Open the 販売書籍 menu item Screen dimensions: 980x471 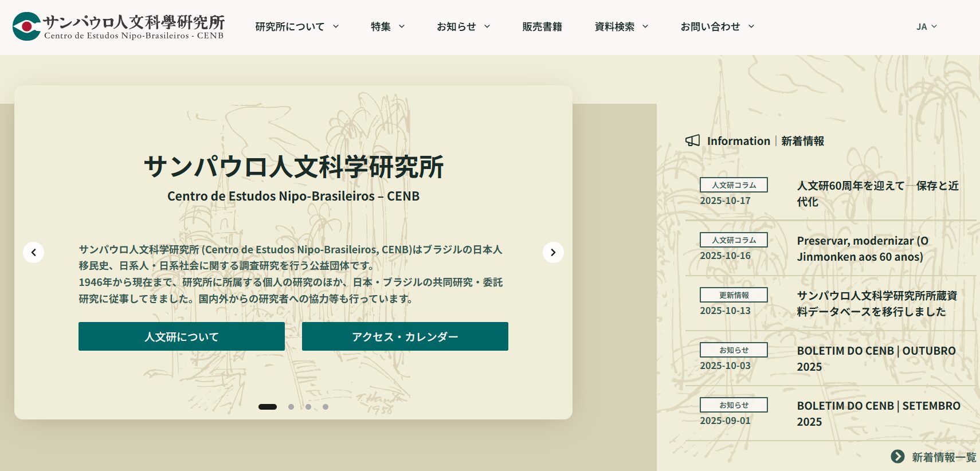click(x=542, y=26)
